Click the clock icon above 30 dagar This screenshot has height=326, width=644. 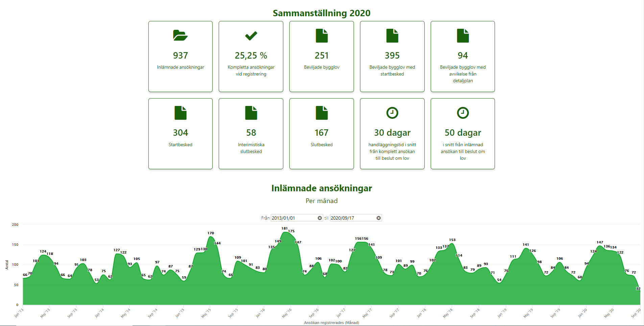(392, 113)
